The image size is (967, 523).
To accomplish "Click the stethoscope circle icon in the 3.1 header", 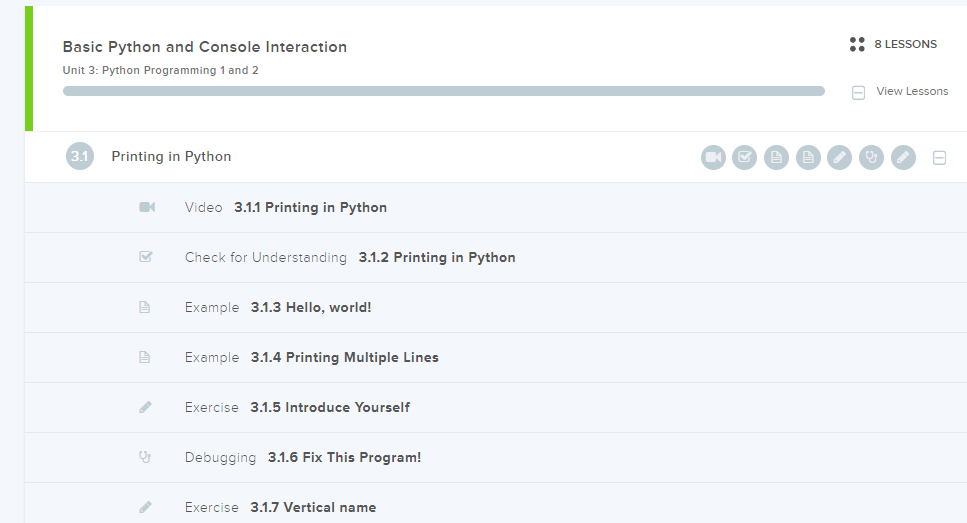I will [x=871, y=157].
